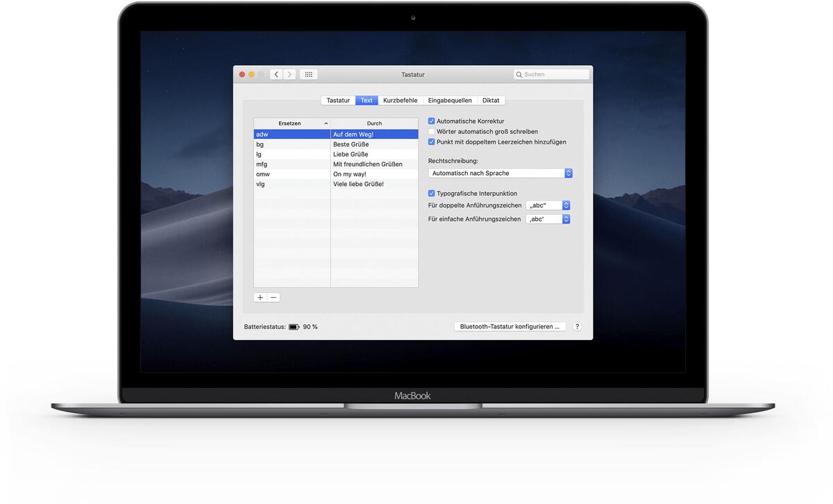Click the add (+) button below the replacements list
This screenshot has width=833, height=504.
[260, 296]
